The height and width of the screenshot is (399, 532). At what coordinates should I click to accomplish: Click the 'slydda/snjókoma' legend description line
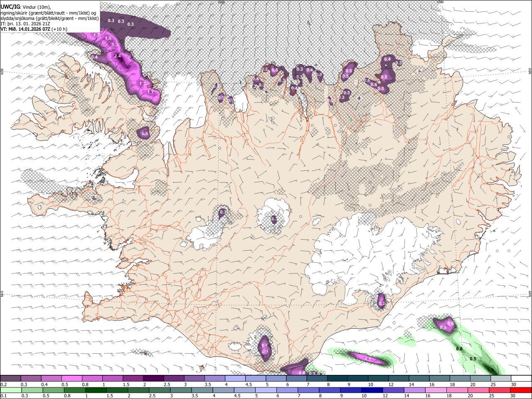(50, 18)
